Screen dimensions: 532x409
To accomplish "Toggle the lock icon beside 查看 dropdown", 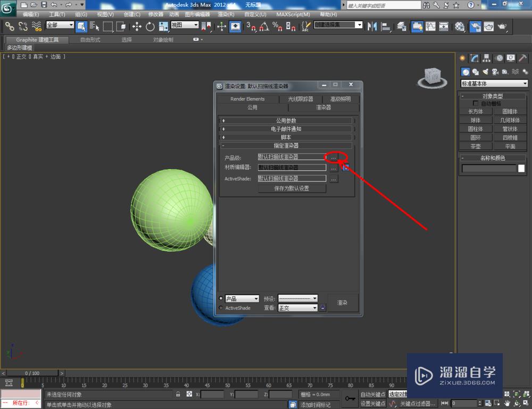I will click(323, 308).
